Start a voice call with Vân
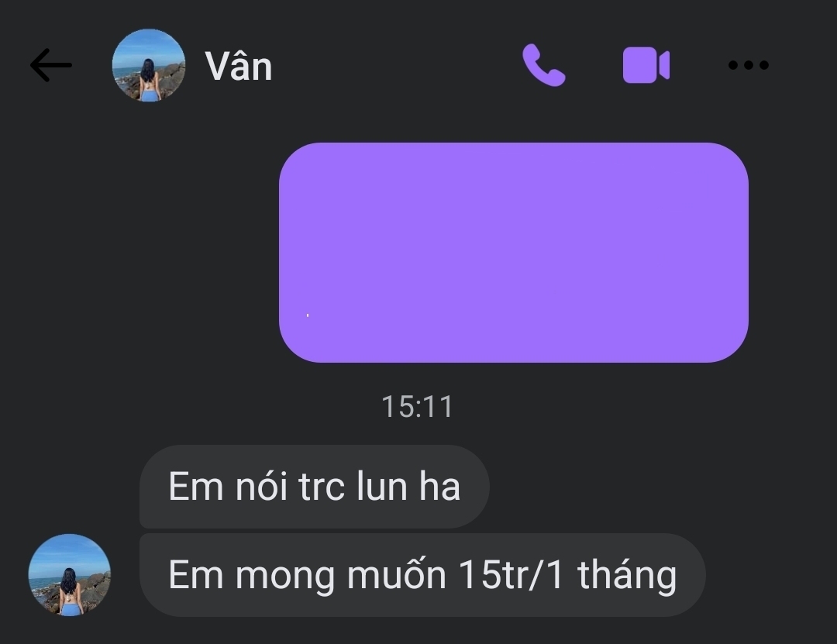Viewport: 837px width, 644px height. [x=543, y=65]
